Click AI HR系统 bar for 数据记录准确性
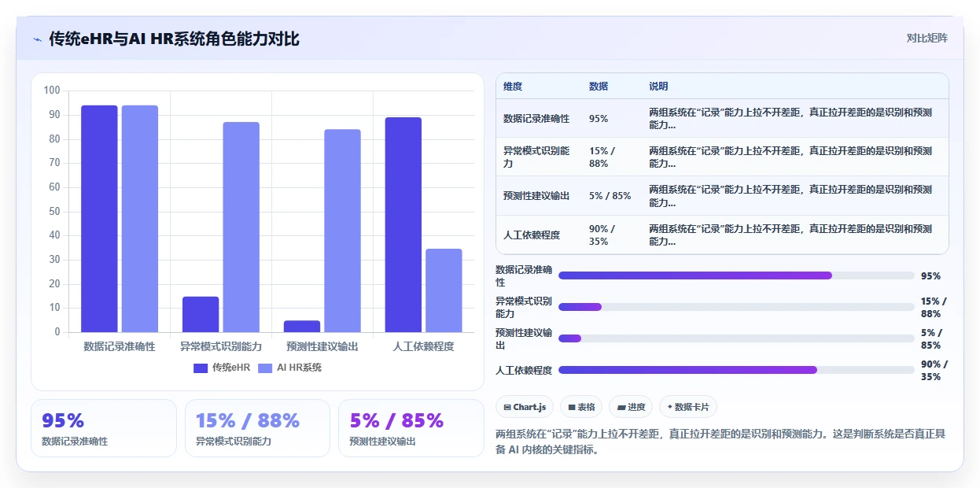This screenshot has height=488, width=980. (x=140, y=219)
